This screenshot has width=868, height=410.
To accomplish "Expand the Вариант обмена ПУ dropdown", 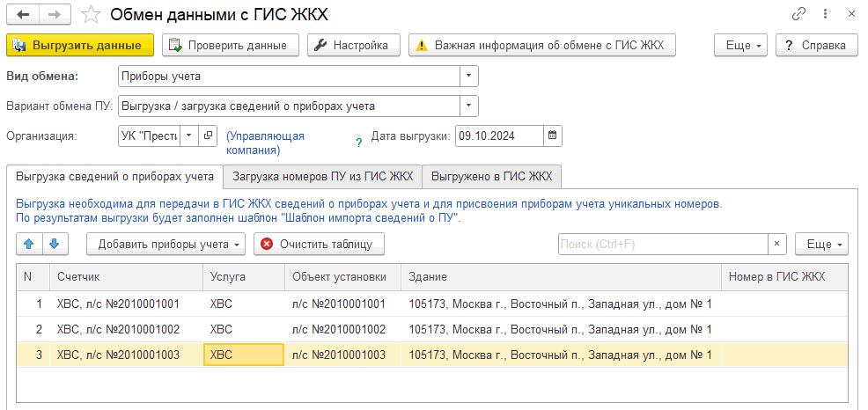I will (469, 106).
